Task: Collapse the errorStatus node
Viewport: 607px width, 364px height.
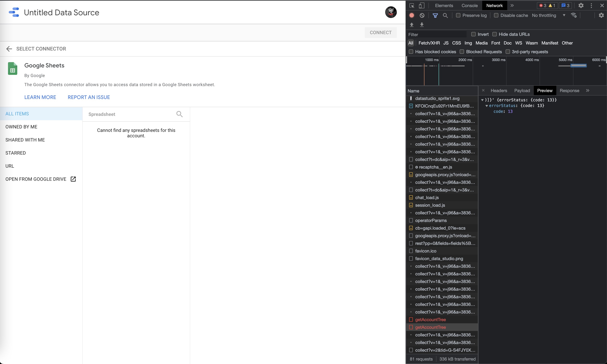Action: click(487, 106)
